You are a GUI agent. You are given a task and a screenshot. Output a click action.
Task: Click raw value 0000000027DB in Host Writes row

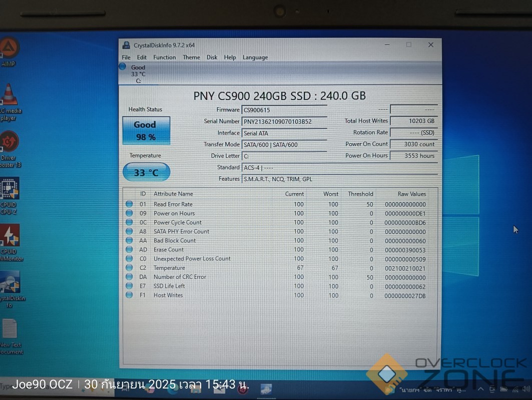click(x=405, y=296)
